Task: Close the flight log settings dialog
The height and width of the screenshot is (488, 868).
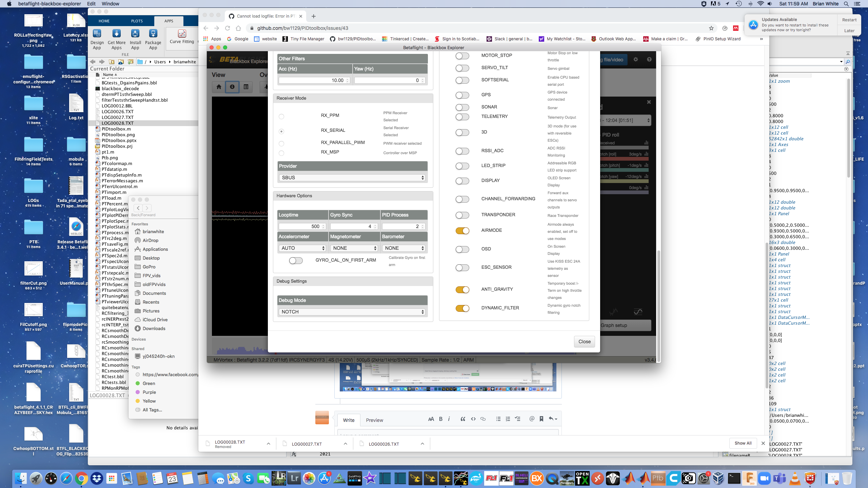Action: (584, 341)
